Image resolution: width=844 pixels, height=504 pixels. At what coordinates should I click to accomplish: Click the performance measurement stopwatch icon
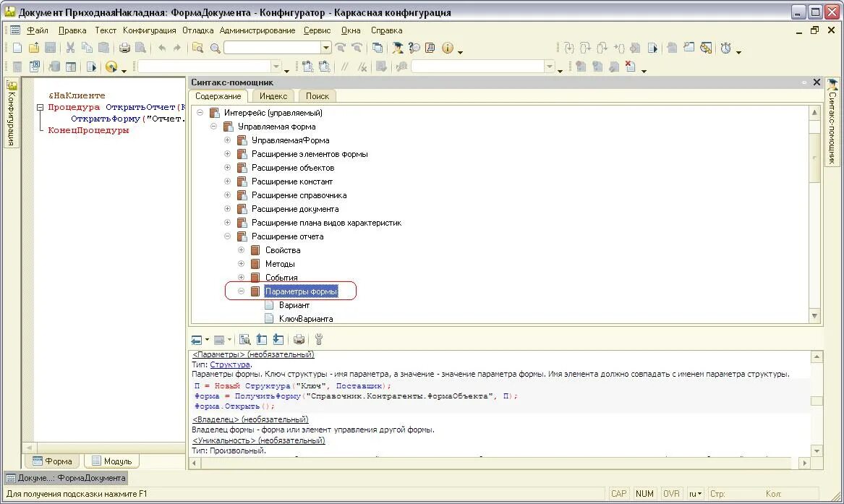(725, 48)
